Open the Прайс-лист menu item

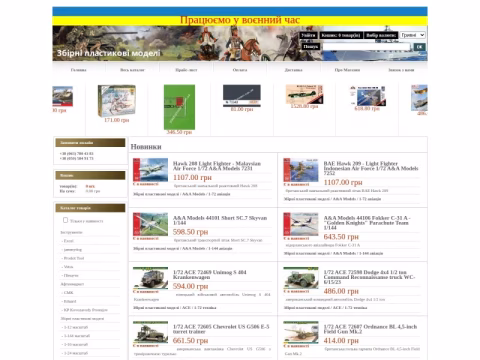tap(186, 70)
